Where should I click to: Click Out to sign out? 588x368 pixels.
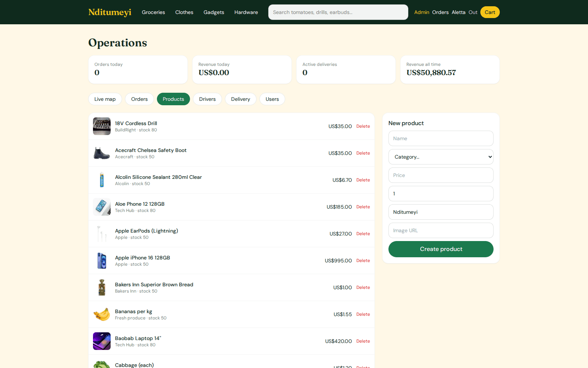pos(473,12)
